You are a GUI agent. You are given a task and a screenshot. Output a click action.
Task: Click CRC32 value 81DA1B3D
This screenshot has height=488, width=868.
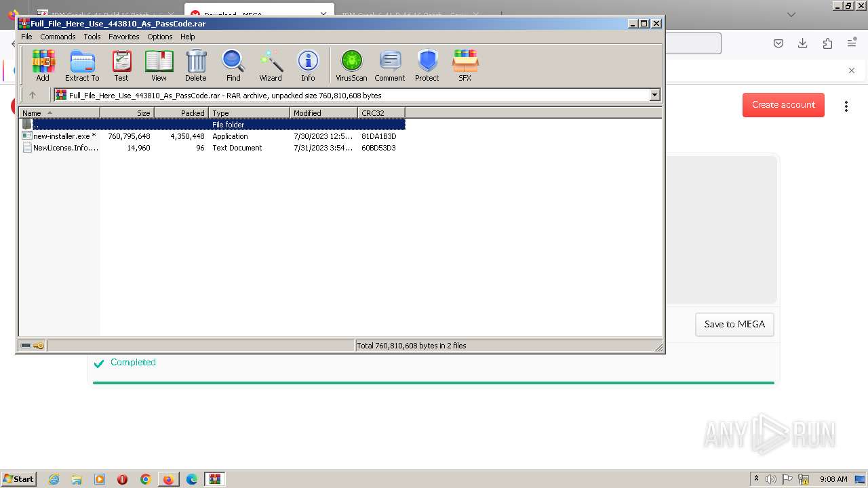click(378, 136)
